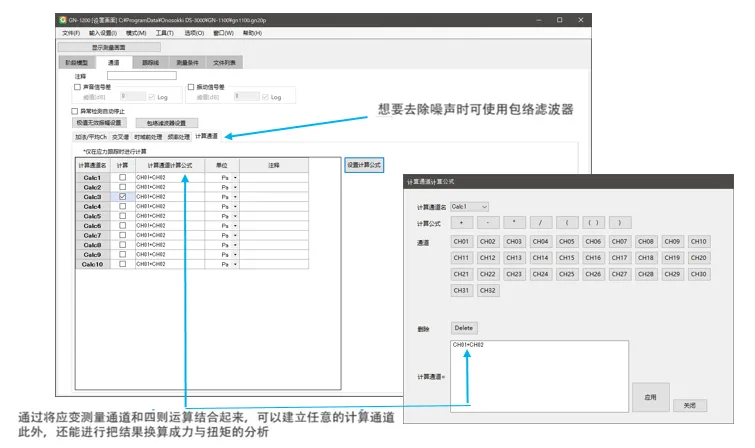
Task: Add channel CH17 to the formula
Action: pyautogui.click(x=593, y=258)
